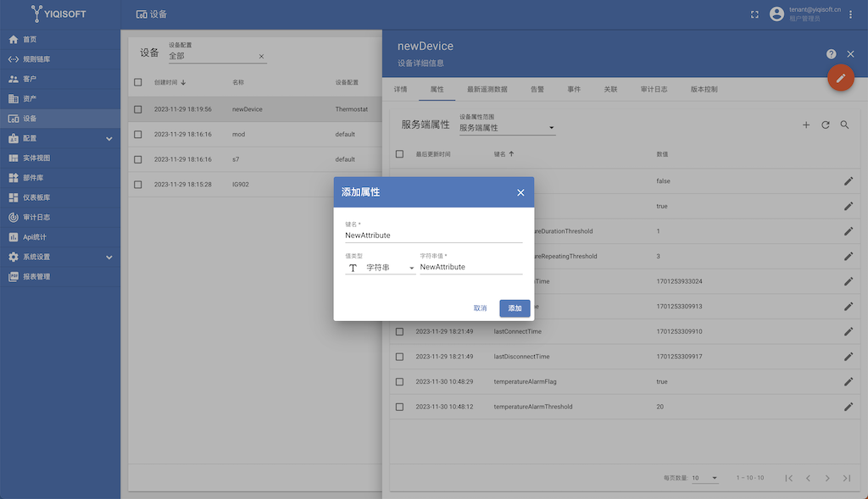Select the lastDisconnectTime row checkbox

coord(400,357)
